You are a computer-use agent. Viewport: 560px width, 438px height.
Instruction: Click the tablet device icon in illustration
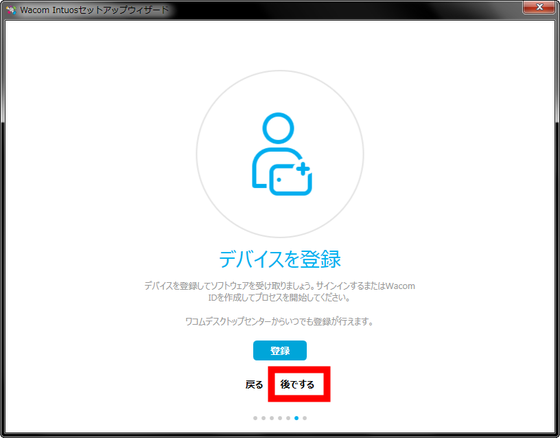coord(290,180)
